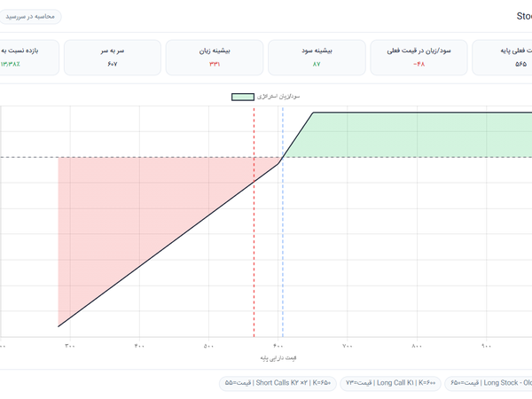Screen dimensions: 532x399
Task: Click the بازده نسبت به card label
Action: (20, 51)
